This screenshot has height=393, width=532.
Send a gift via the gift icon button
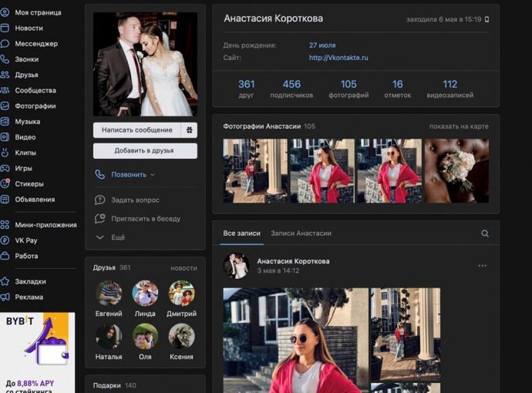pos(189,130)
